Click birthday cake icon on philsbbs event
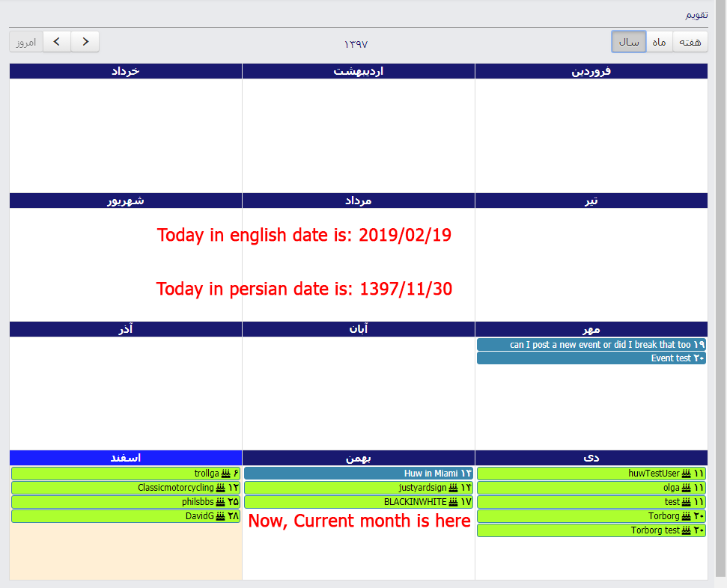 220,502
